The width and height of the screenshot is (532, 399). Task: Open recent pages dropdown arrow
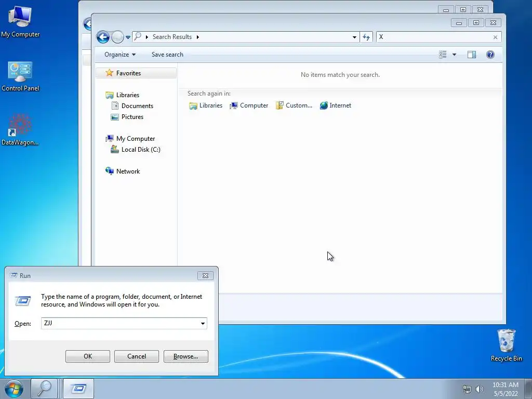128,37
